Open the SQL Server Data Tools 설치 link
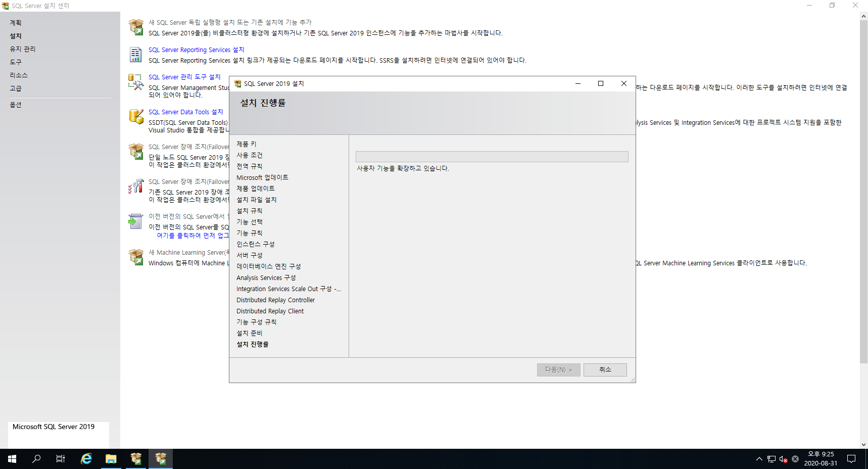The width and height of the screenshot is (868, 469). click(x=185, y=112)
